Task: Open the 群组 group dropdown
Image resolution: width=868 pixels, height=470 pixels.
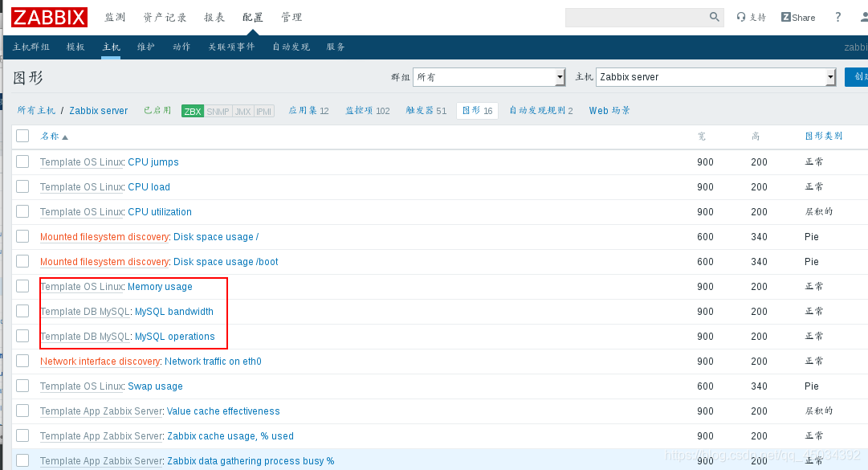Action: click(x=489, y=77)
